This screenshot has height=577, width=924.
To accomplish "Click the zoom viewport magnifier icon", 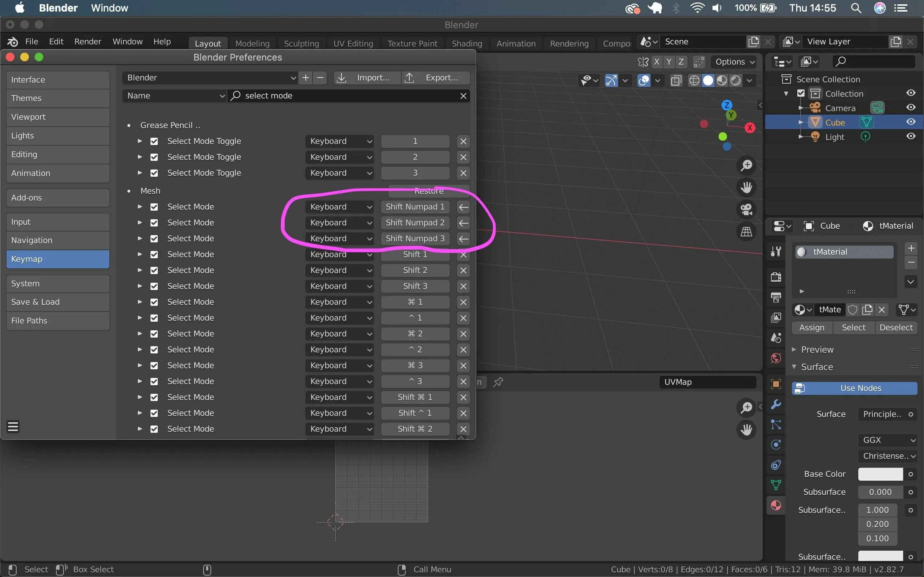I will (746, 165).
